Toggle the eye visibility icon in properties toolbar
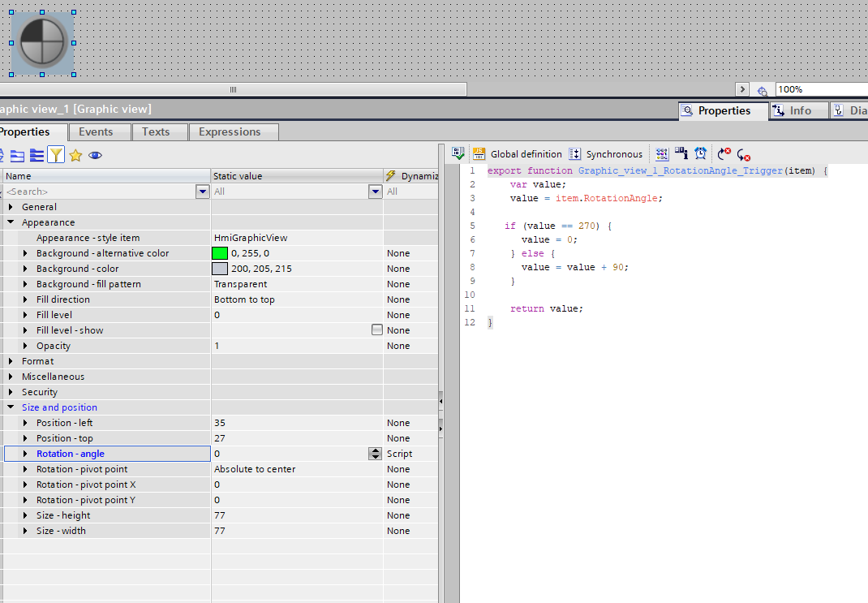The image size is (868, 603). (95, 155)
